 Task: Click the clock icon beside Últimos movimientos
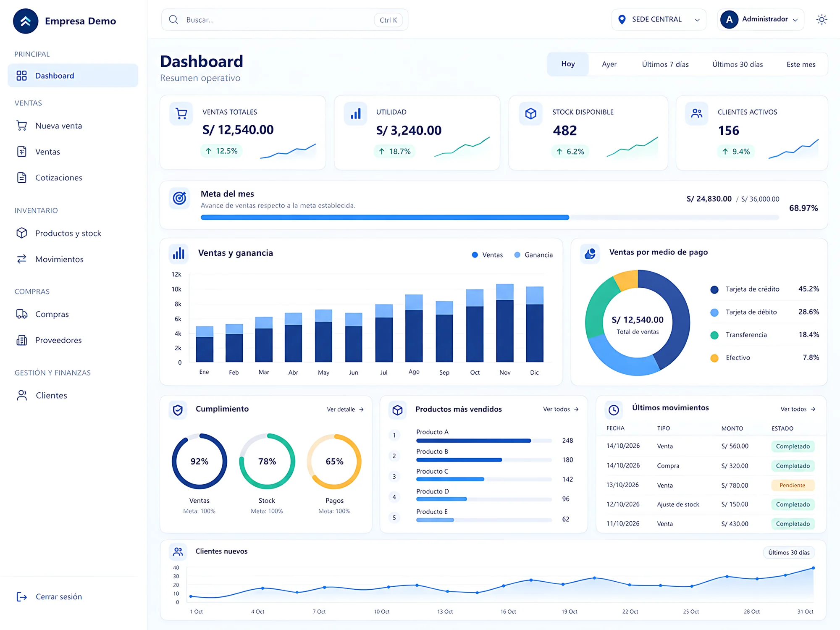click(x=614, y=410)
